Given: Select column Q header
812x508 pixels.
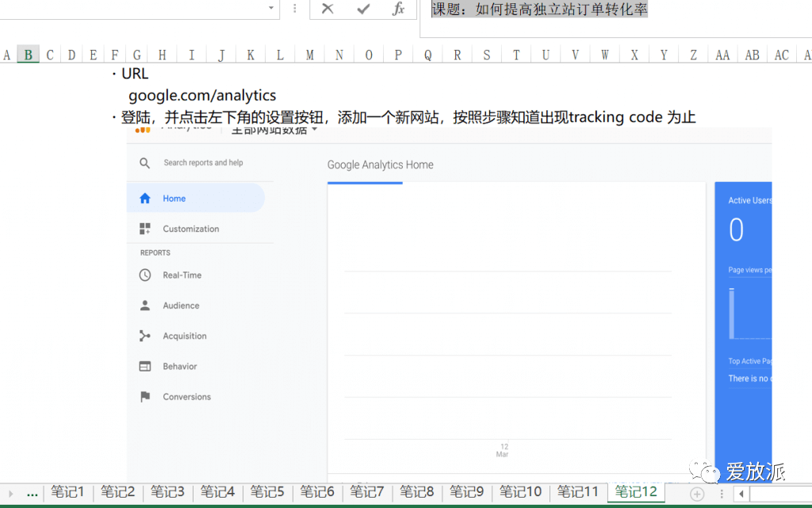Looking at the screenshot, I should point(427,55).
